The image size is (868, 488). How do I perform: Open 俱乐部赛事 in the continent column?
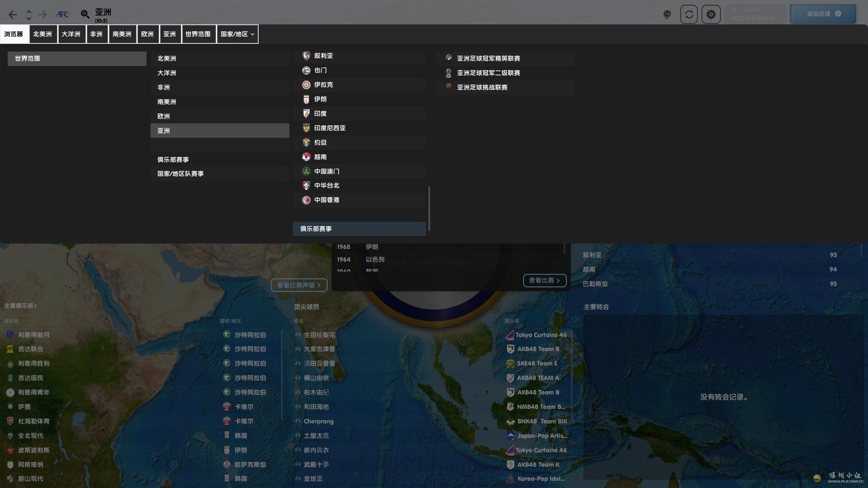[x=220, y=160]
